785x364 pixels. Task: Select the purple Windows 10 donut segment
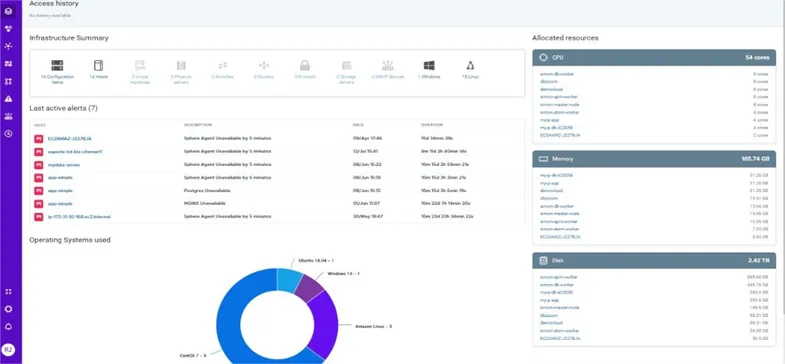pos(310,288)
